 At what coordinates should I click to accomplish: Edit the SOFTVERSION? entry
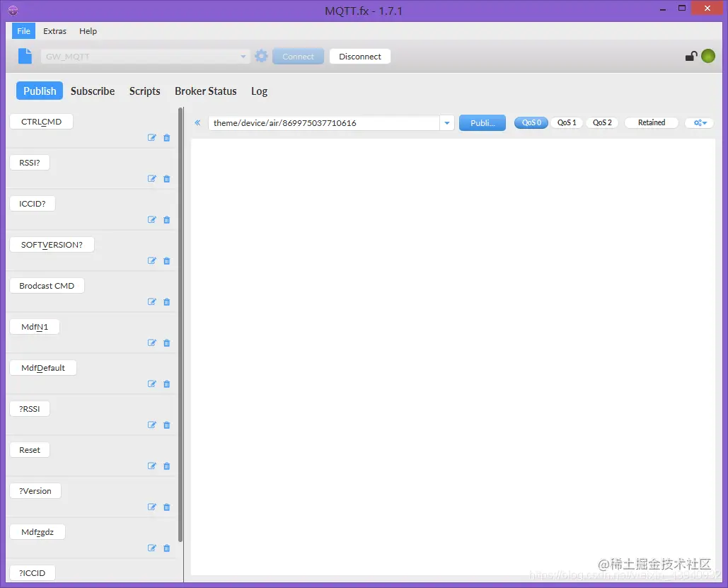(x=152, y=260)
